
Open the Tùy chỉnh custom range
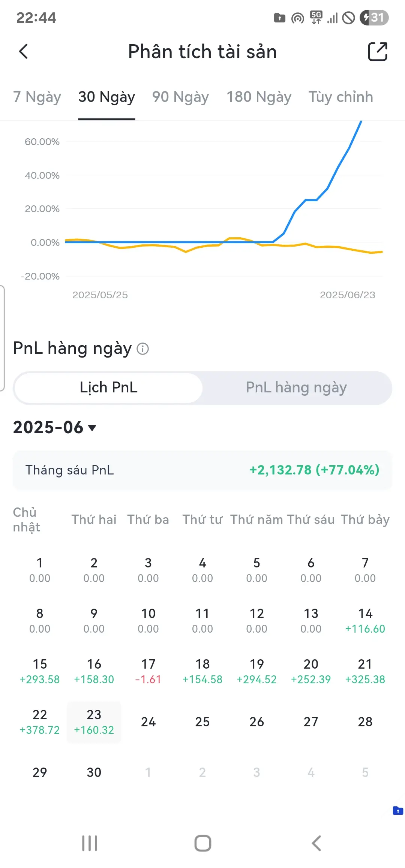340,97
